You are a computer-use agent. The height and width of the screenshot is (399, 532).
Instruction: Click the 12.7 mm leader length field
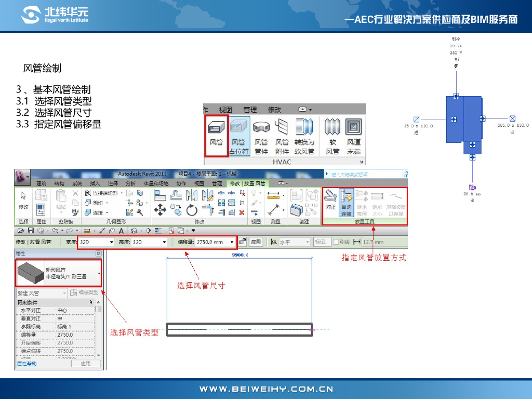pos(384,242)
